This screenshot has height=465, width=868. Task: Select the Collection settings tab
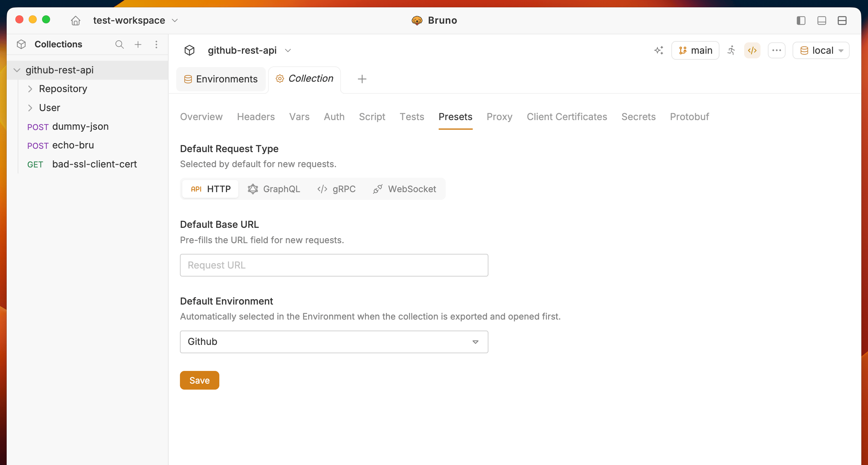pyautogui.click(x=304, y=79)
